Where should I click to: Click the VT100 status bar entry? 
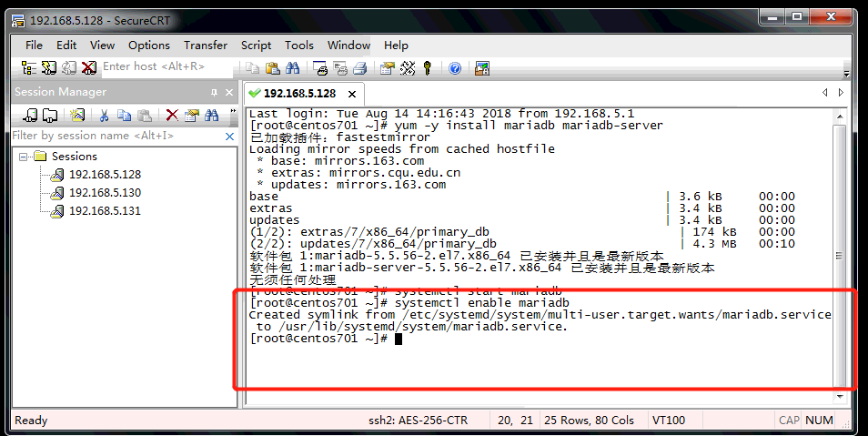point(669,421)
